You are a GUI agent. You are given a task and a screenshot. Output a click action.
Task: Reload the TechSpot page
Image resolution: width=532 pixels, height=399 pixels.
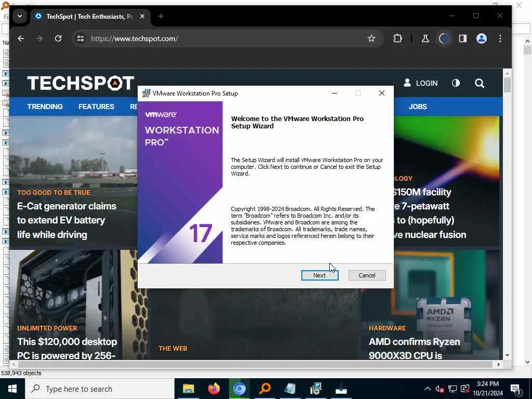[x=58, y=38]
